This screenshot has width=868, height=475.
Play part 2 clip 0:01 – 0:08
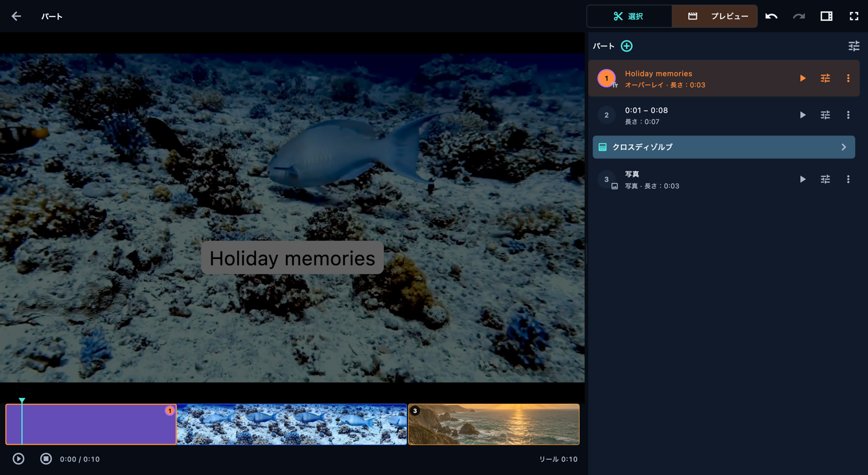[x=803, y=115]
